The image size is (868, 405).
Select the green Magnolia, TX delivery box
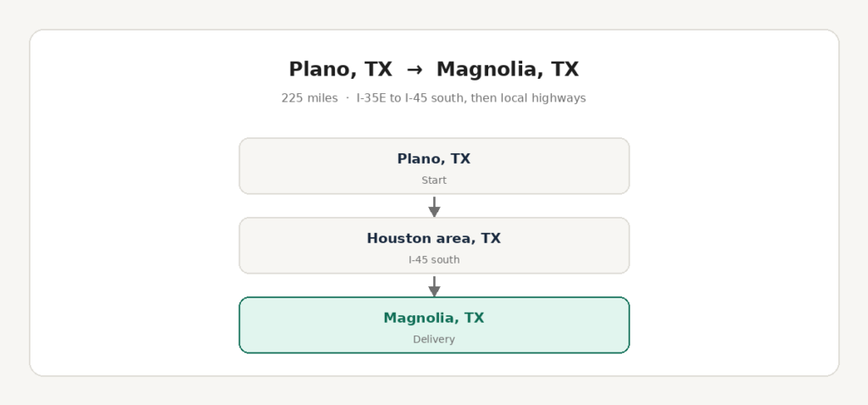434,325
